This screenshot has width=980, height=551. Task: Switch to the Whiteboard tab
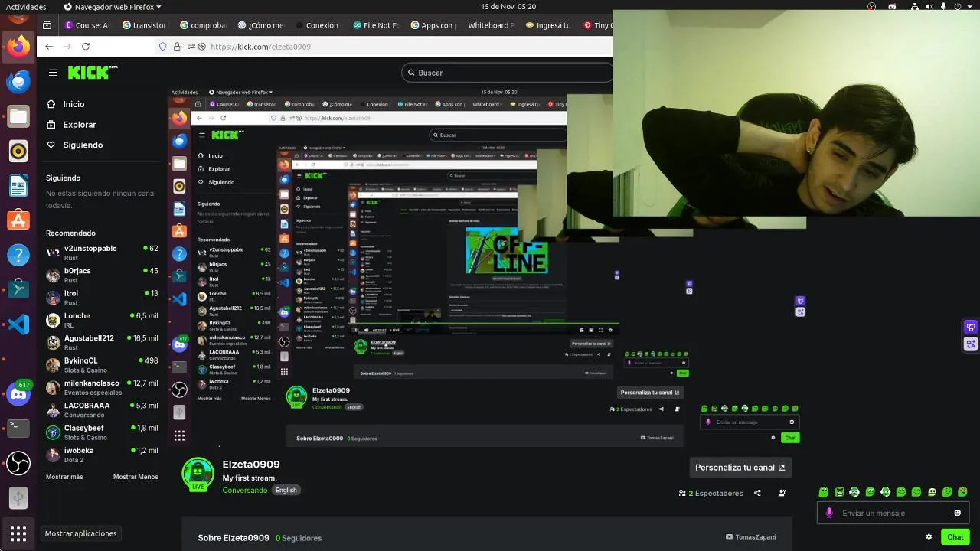pos(491,25)
